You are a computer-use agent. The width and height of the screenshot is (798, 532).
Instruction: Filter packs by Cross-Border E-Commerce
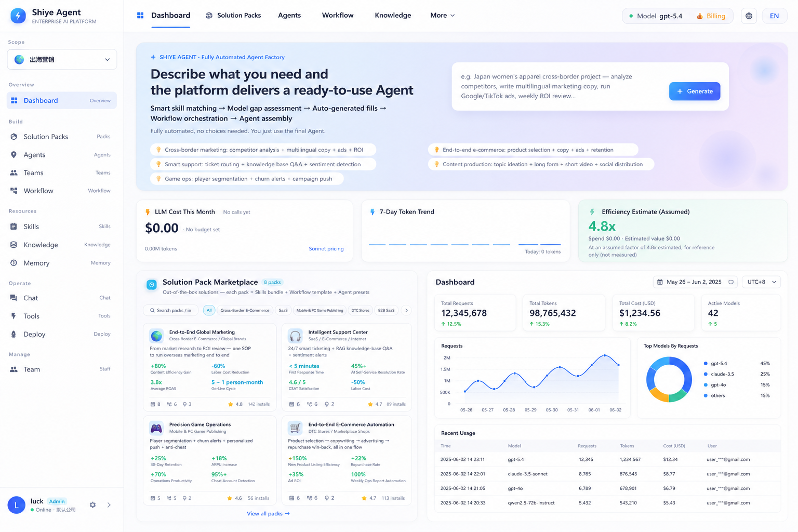click(x=245, y=310)
